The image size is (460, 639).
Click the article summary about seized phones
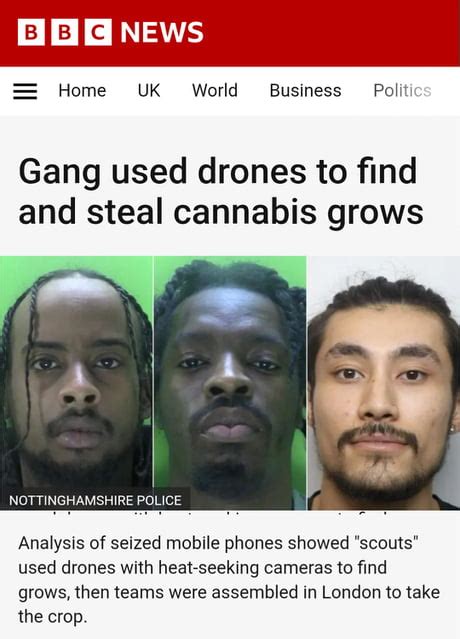coord(229,580)
